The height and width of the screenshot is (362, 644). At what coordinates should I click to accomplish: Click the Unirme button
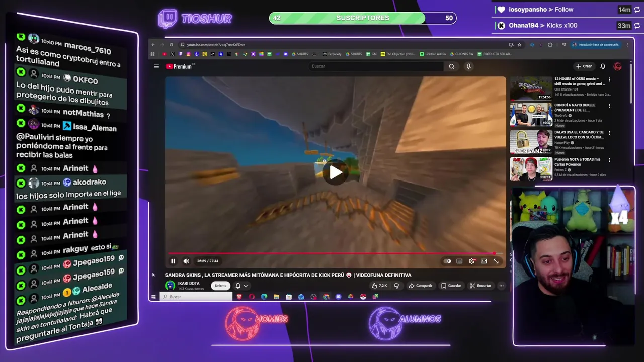pyautogui.click(x=221, y=286)
